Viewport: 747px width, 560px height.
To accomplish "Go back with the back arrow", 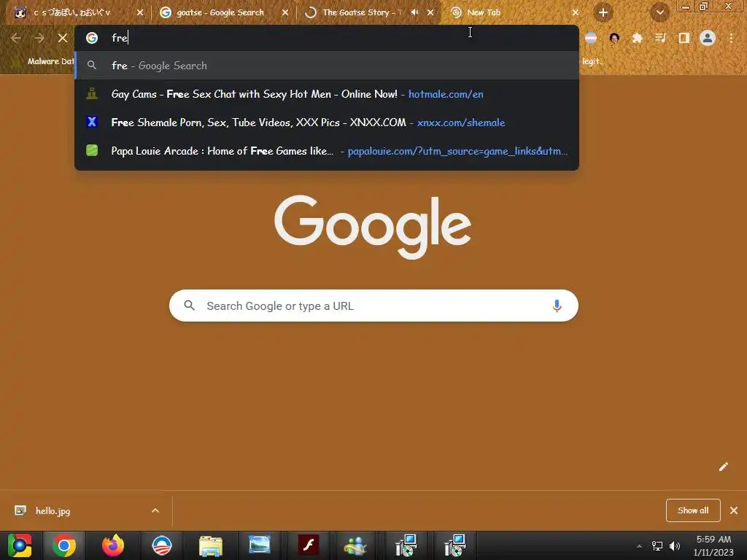I will 16,38.
